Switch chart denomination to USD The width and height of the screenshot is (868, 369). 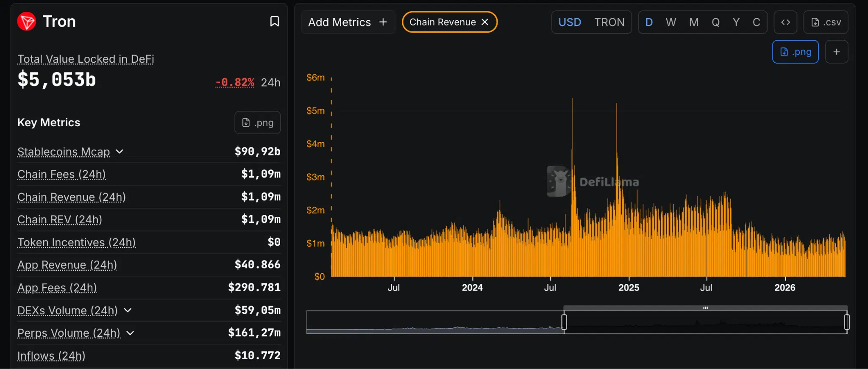570,22
